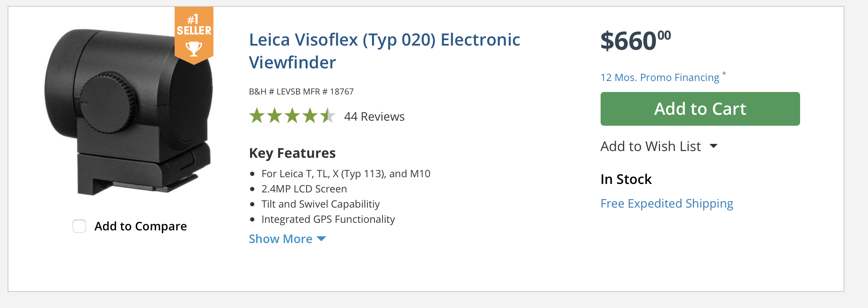The height and width of the screenshot is (308, 868).
Task: Click the #1 Seller trophy badge
Action: tap(194, 35)
